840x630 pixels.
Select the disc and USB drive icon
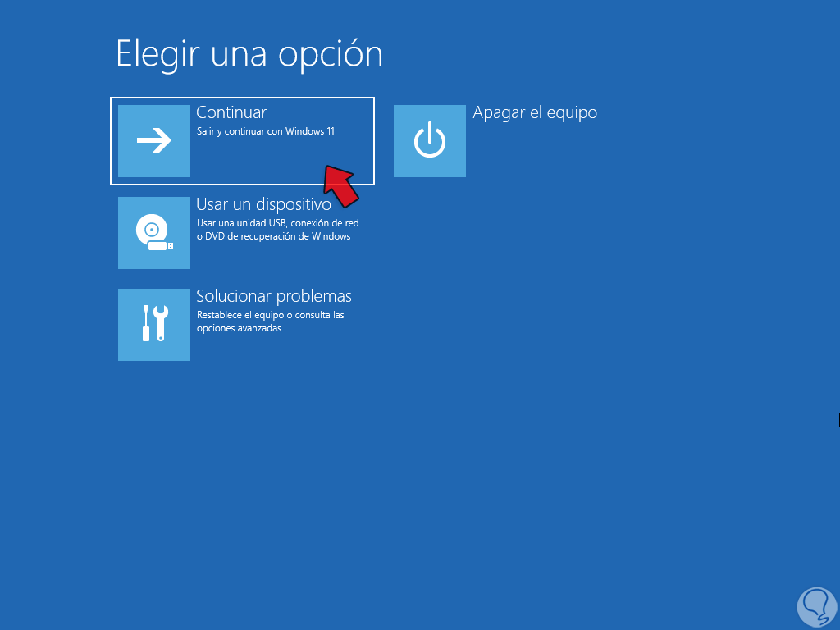(153, 233)
